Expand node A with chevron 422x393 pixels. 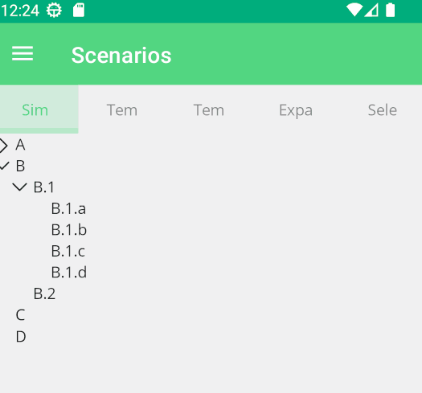(3, 146)
